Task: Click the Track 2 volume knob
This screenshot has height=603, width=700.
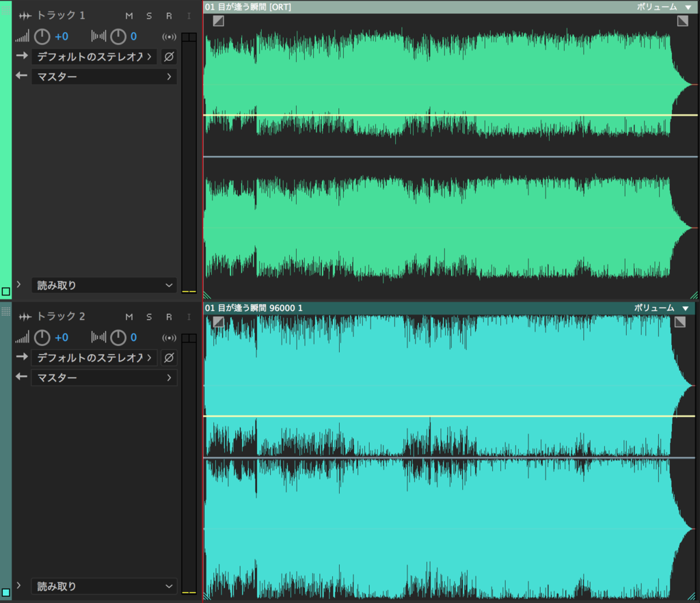Action: [x=42, y=338]
